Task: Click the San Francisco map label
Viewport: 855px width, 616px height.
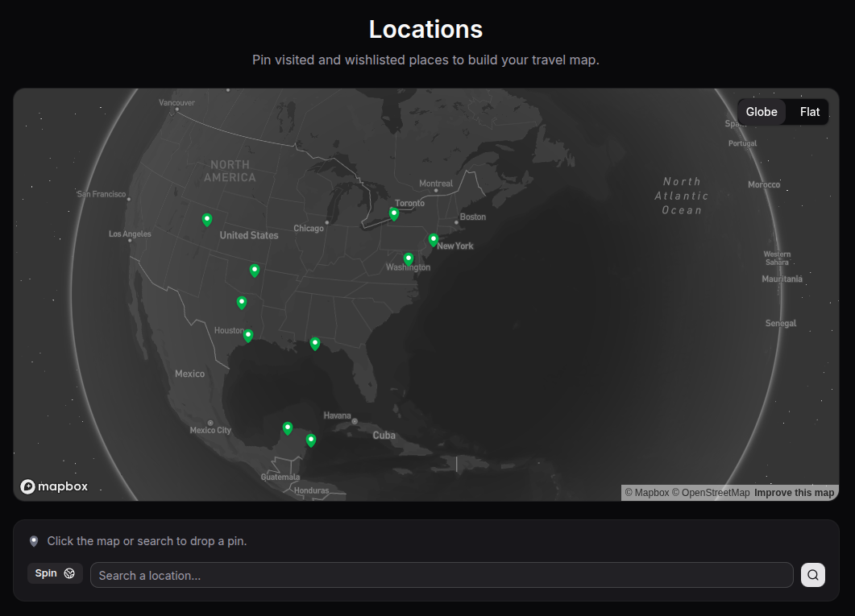Action: 102,194
